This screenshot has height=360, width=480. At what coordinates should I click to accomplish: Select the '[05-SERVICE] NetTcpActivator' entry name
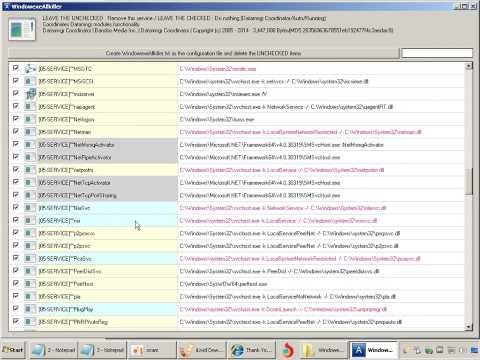(75, 183)
